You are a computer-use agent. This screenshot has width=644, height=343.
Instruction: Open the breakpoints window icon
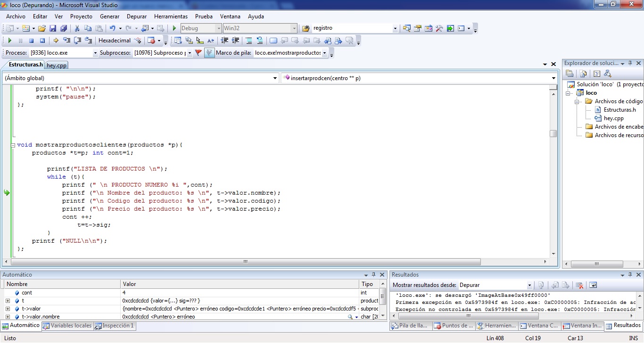pos(151,41)
